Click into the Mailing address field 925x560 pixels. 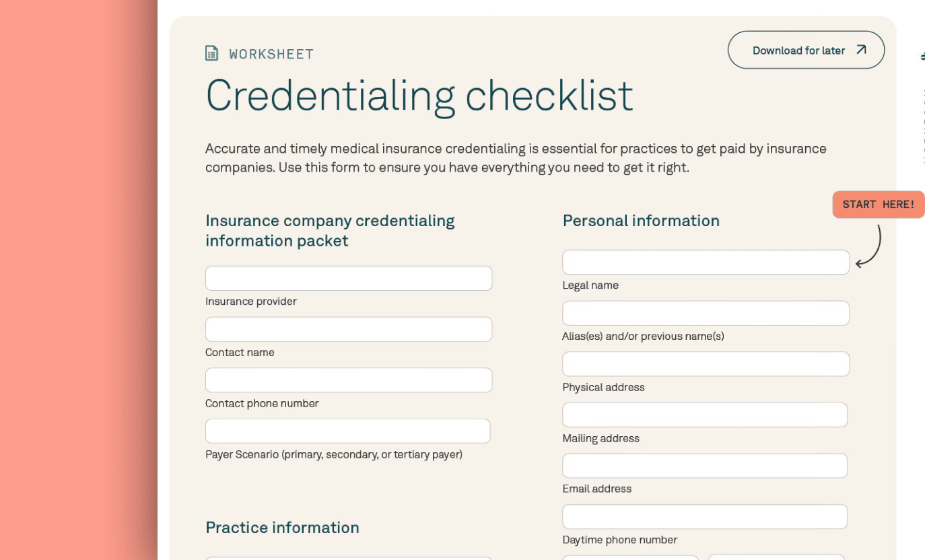[704, 415]
